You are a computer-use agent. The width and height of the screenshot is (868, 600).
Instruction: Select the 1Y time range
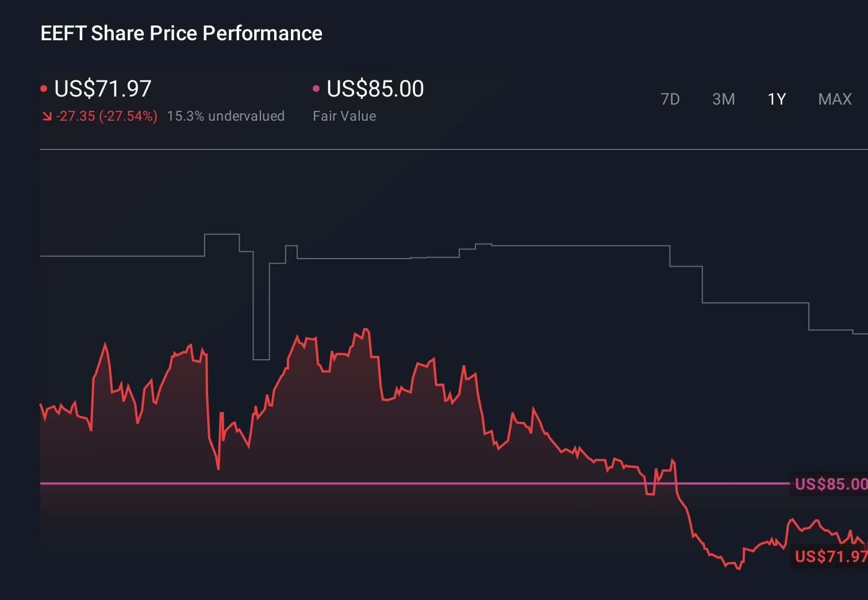point(776,99)
